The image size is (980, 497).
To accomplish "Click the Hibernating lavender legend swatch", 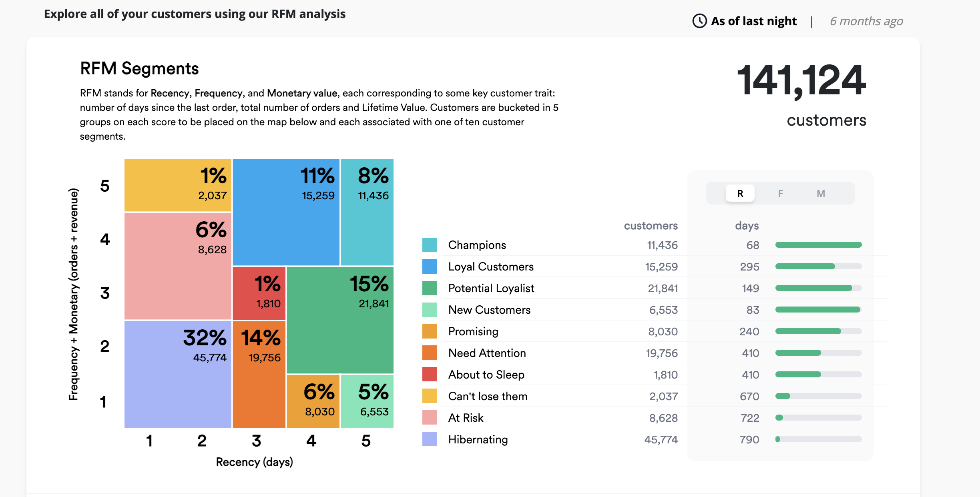I will 429,439.
